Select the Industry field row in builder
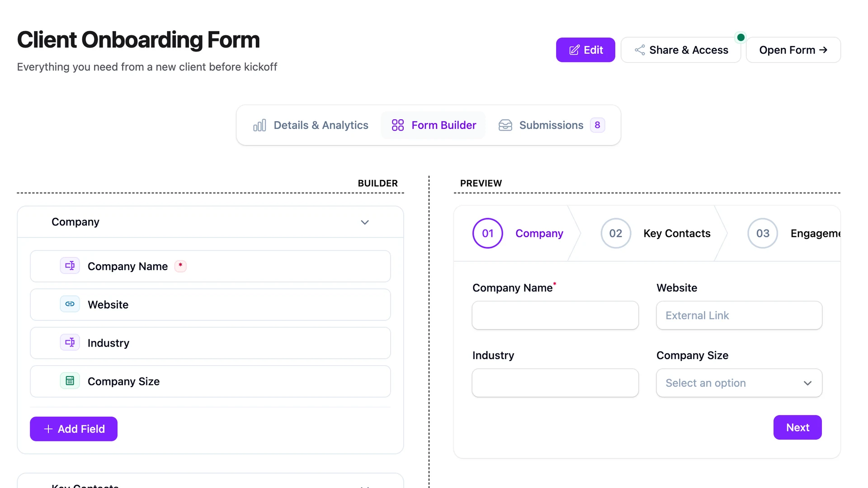 [210, 343]
